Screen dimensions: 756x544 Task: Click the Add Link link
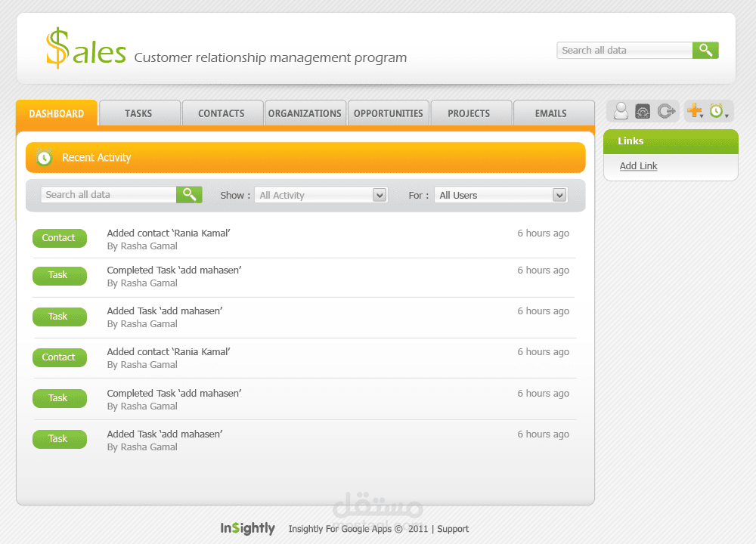tap(638, 165)
